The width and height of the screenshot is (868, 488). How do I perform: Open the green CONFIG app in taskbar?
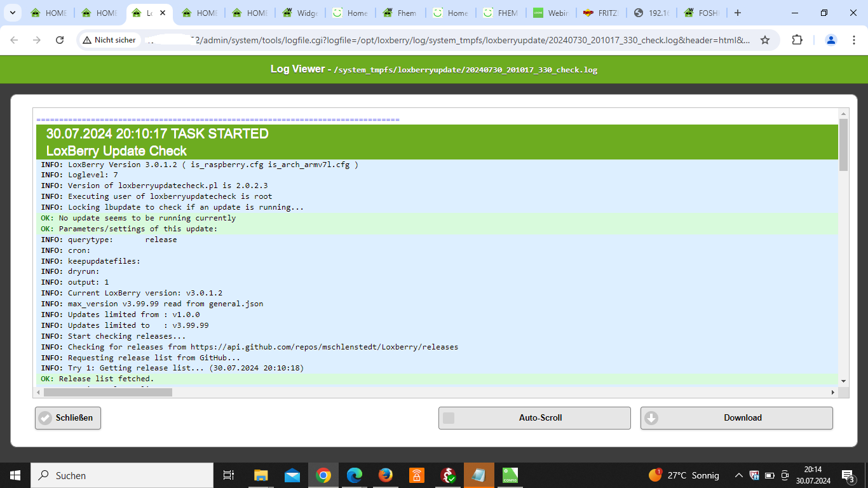(510, 475)
